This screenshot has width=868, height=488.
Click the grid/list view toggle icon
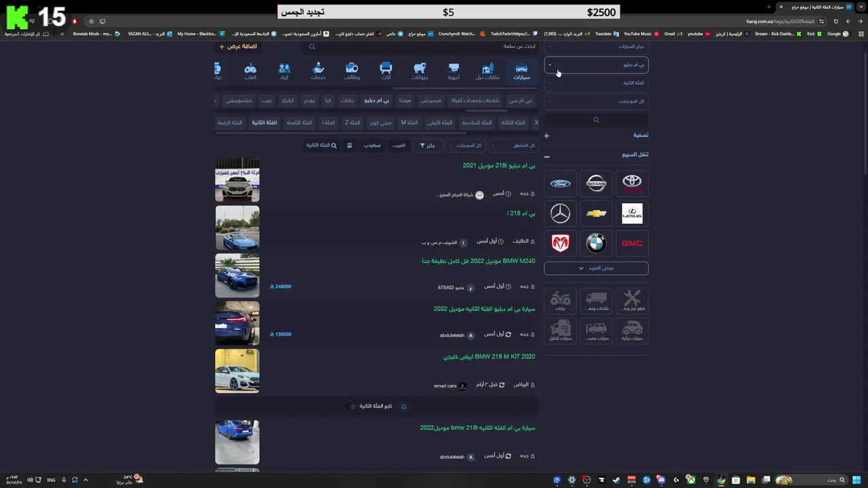coord(349,145)
